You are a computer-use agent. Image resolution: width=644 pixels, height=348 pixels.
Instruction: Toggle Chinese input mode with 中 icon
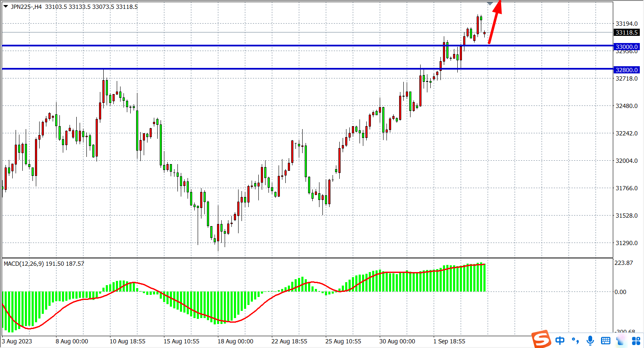coord(560,340)
